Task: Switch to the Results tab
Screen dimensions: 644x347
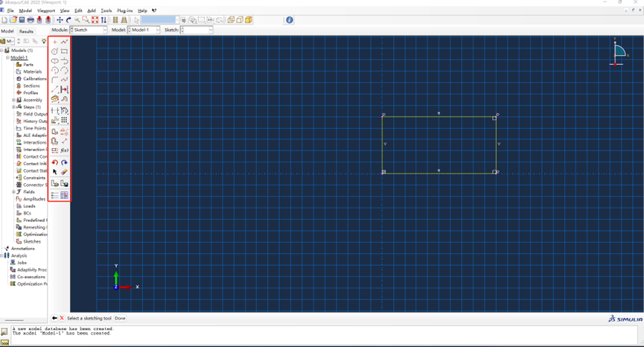Action: (26, 31)
